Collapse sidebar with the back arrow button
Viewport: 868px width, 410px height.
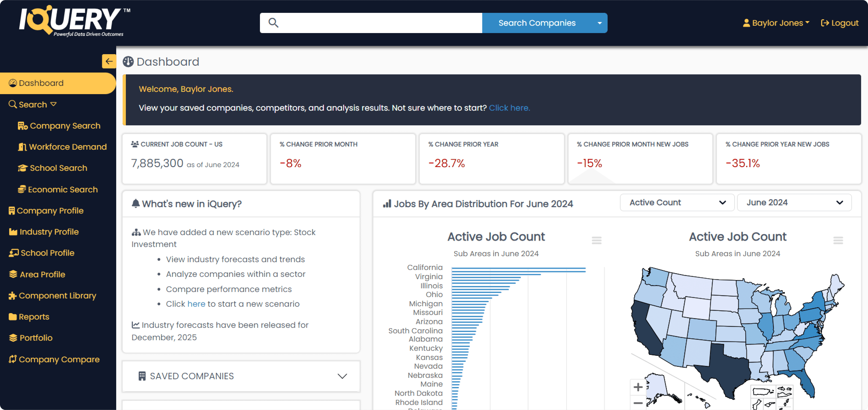(x=109, y=61)
